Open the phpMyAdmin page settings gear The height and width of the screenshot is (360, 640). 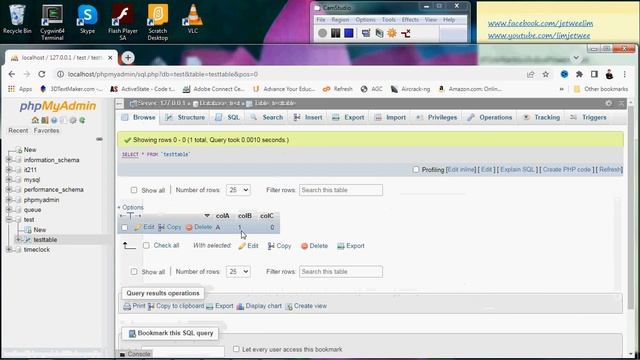pos(609,103)
